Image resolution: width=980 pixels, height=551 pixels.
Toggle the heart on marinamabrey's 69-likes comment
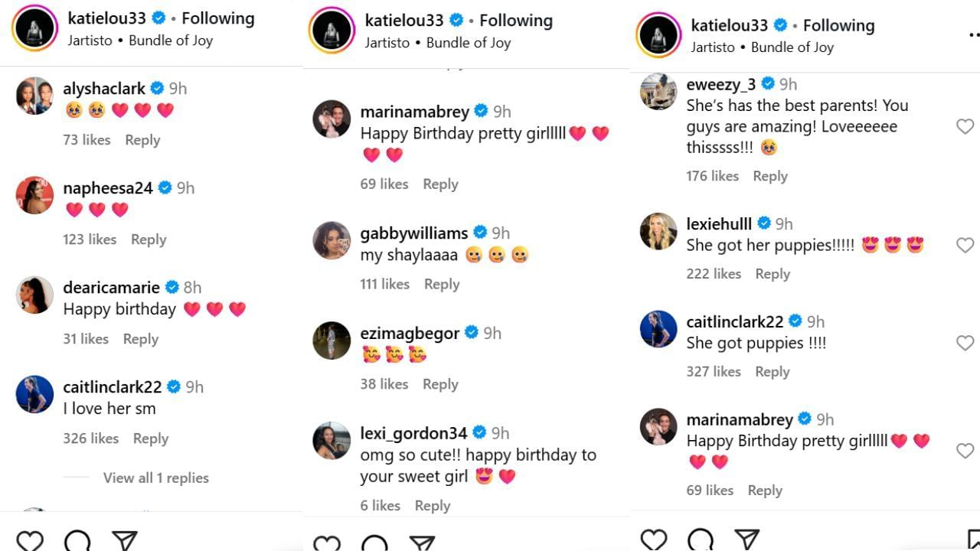click(x=965, y=451)
